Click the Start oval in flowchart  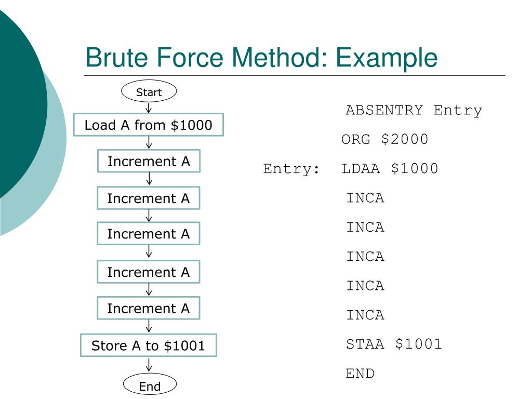[x=149, y=91]
